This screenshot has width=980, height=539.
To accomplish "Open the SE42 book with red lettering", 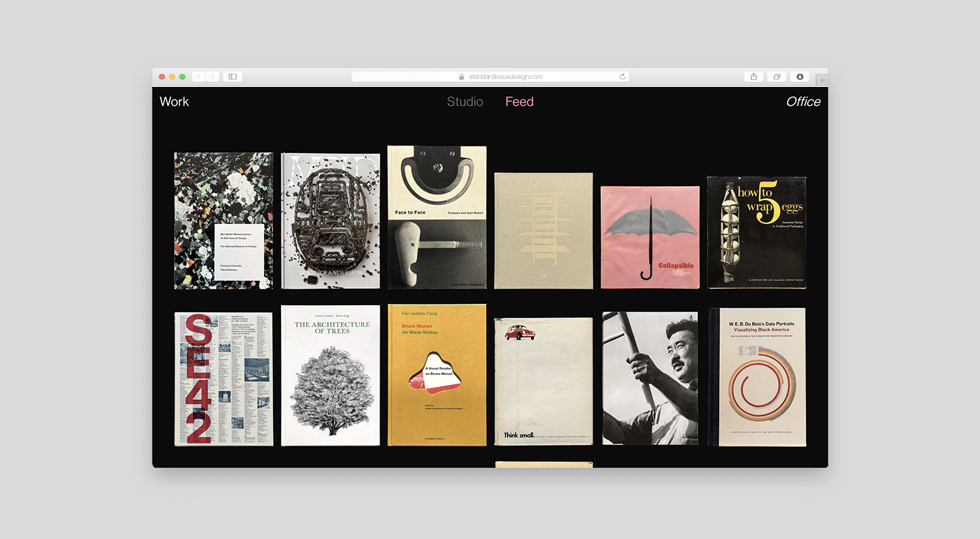I will coord(223,379).
